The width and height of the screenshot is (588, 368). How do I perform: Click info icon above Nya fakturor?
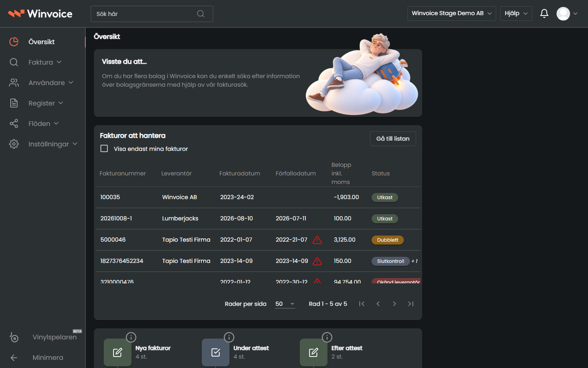coord(131,337)
